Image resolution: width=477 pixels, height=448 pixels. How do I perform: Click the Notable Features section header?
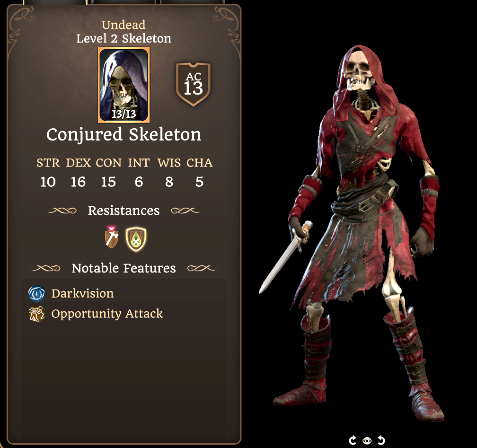point(124,268)
